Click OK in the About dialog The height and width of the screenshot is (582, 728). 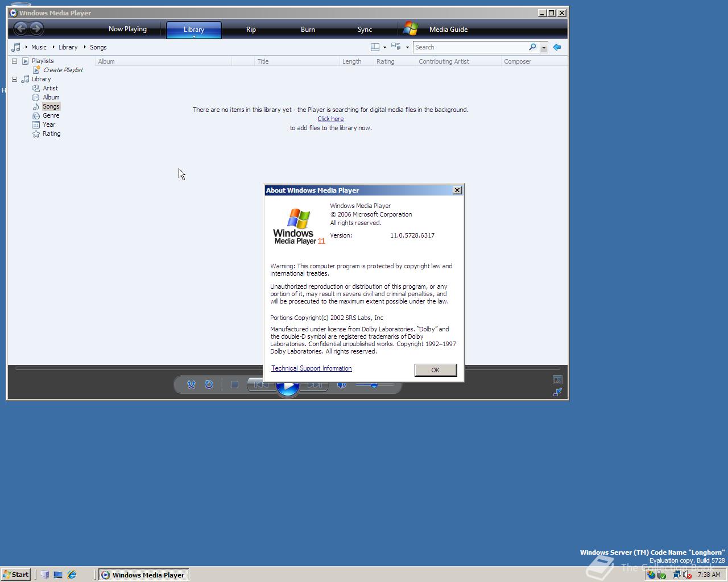click(436, 370)
